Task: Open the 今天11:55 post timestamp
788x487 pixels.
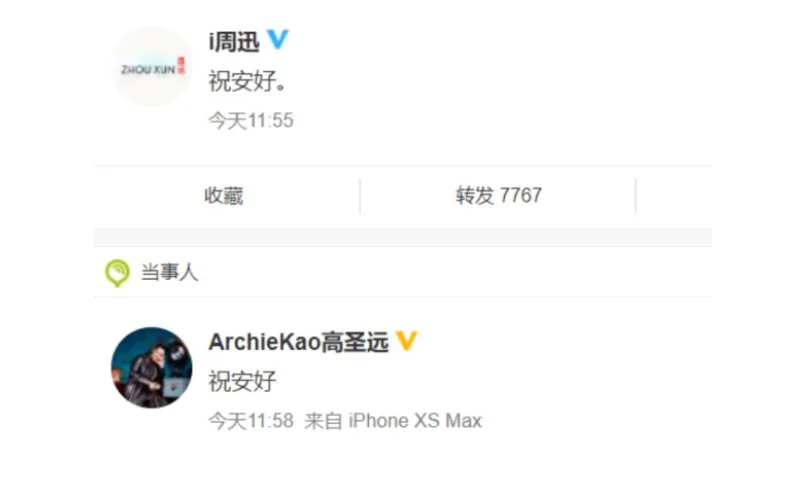Action: pos(251,121)
